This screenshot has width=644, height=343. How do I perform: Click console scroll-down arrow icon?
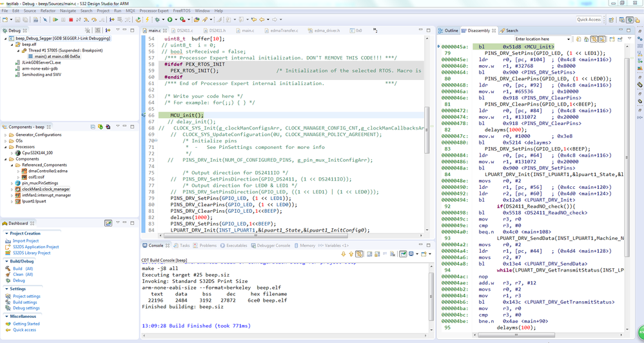coord(344,254)
